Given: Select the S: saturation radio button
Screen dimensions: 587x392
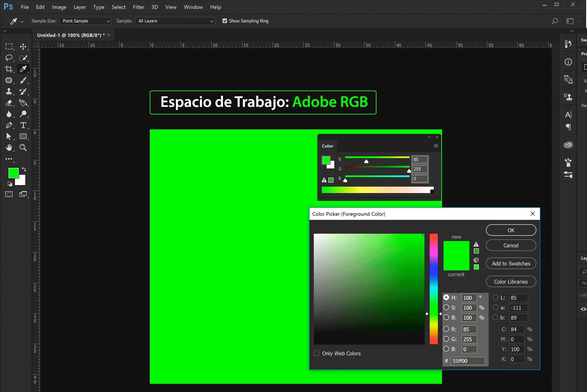Looking at the screenshot, I should click(446, 307).
